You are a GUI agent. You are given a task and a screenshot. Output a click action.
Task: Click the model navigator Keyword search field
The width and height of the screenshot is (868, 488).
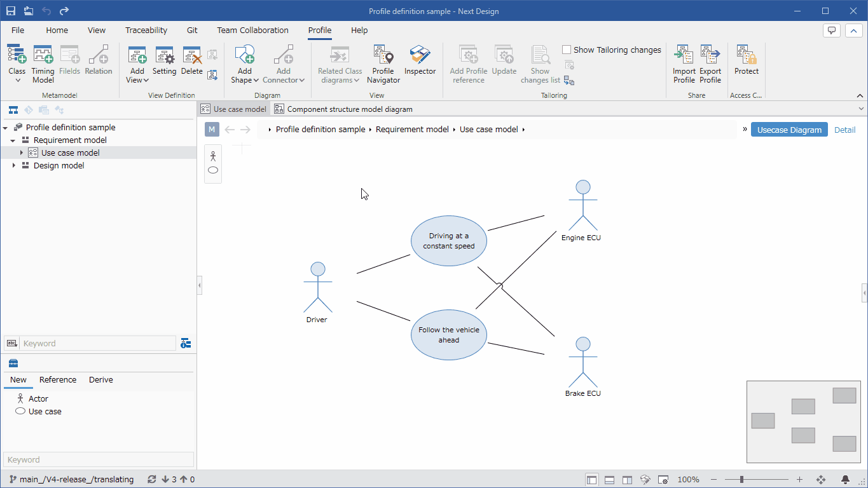click(x=98, y=343)
